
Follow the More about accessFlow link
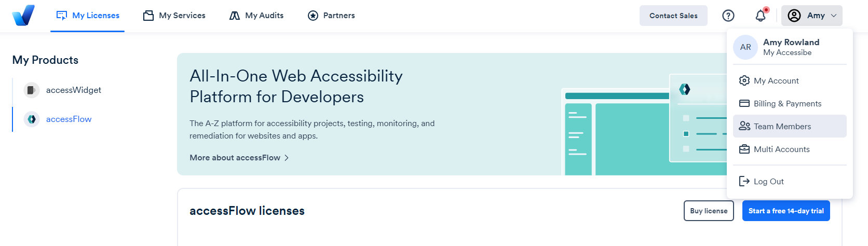click(x=239, y=158)
